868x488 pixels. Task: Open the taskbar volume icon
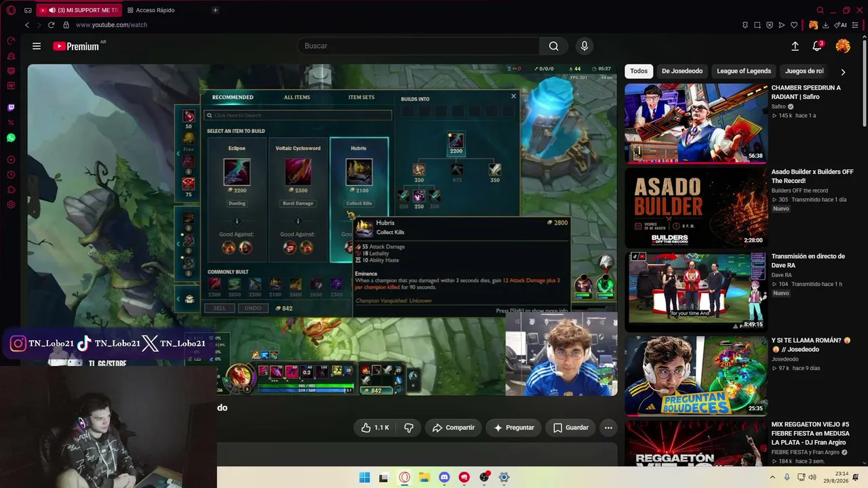tap(813, 477)
